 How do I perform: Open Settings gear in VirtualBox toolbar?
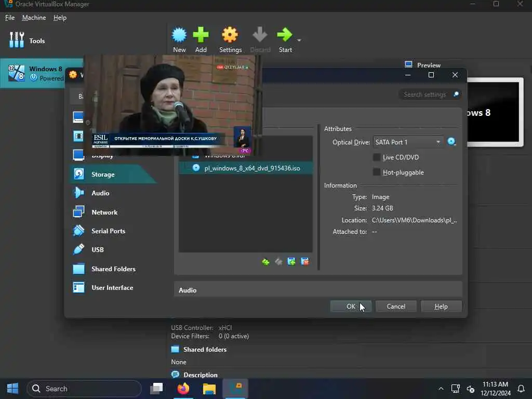pyautogui.click(x=230, y=35)
